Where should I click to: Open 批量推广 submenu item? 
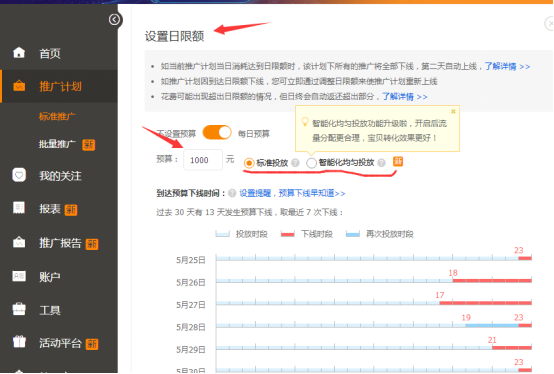pos(57,144)
